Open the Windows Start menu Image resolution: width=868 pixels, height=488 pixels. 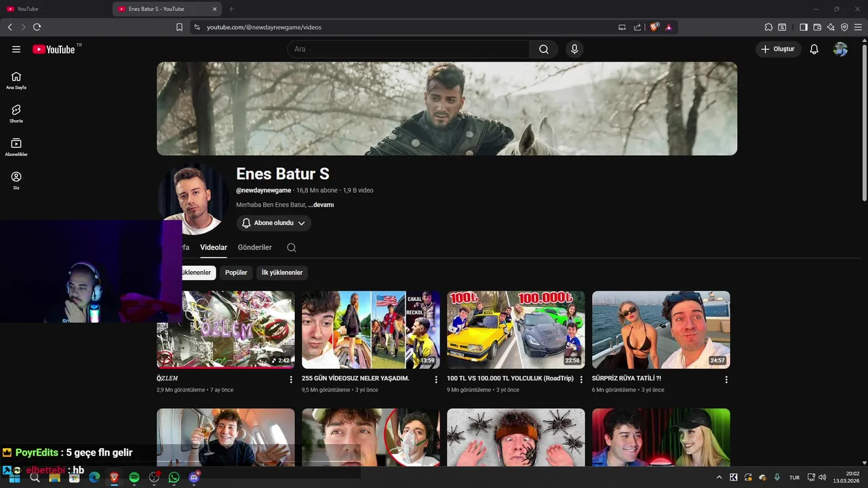[x=15, y=477]
